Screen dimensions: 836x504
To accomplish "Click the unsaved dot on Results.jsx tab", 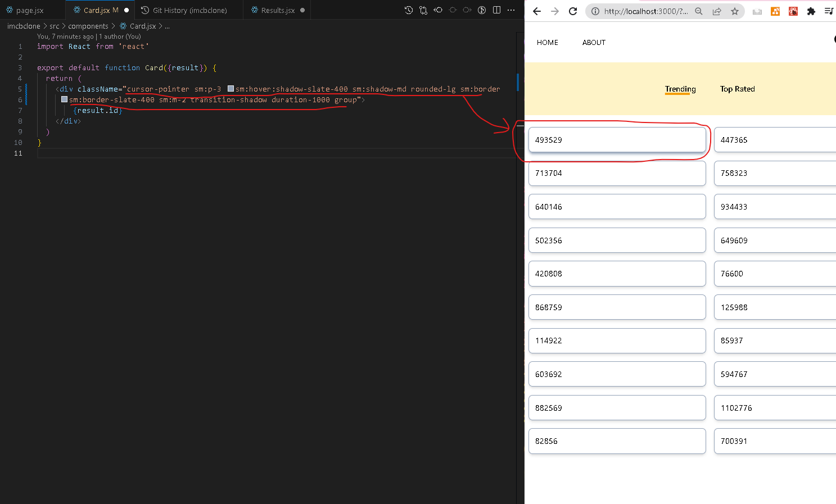I will 302,10.
